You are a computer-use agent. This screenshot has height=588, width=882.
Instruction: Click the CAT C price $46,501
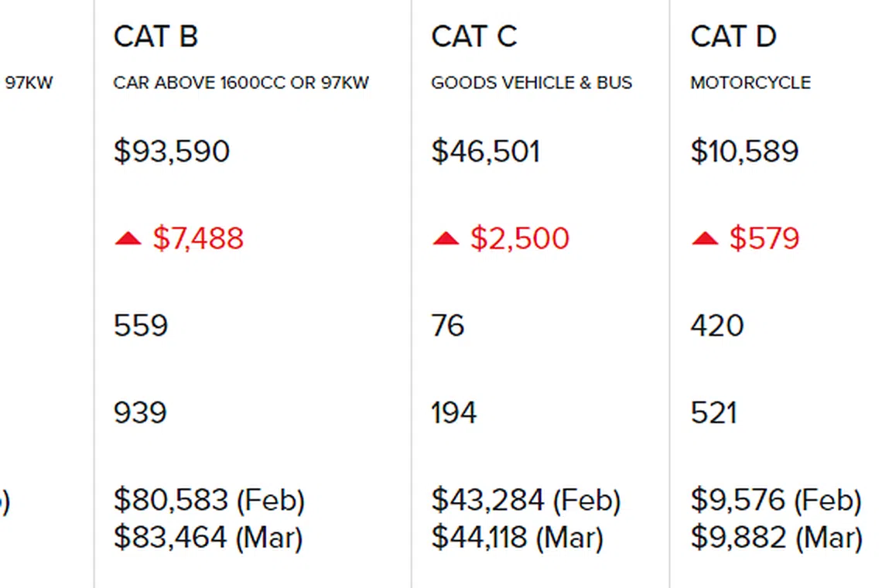(485, 151)
